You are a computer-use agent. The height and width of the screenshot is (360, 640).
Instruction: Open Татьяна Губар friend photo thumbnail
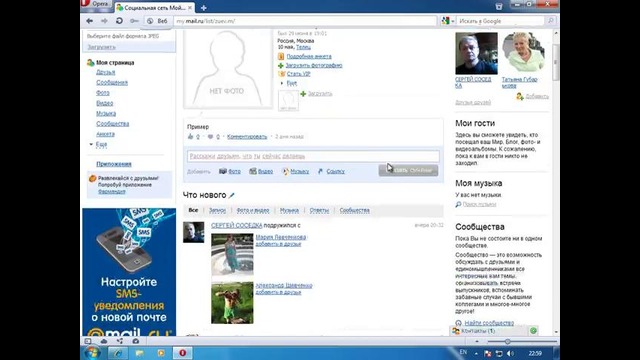[x=523, y=52]
